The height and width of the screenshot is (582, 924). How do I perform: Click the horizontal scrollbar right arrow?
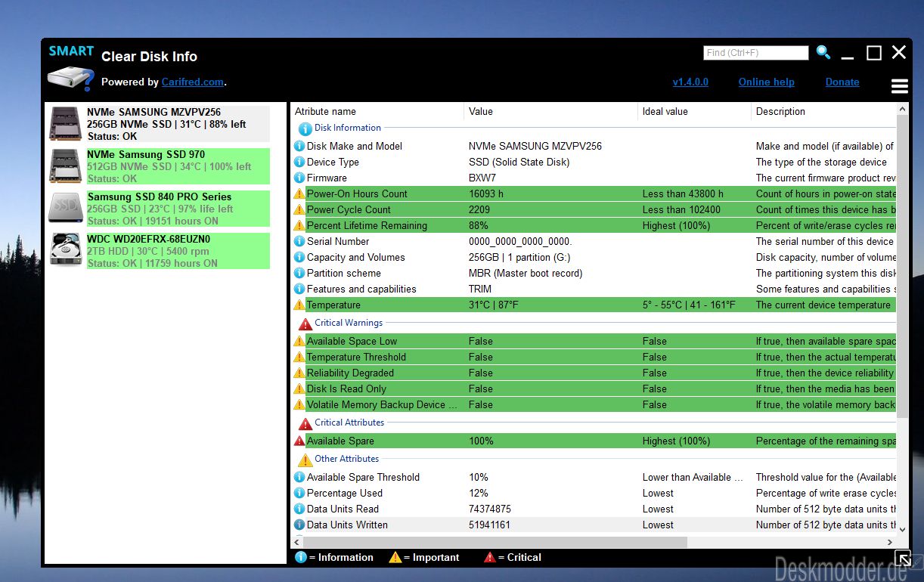889,542
